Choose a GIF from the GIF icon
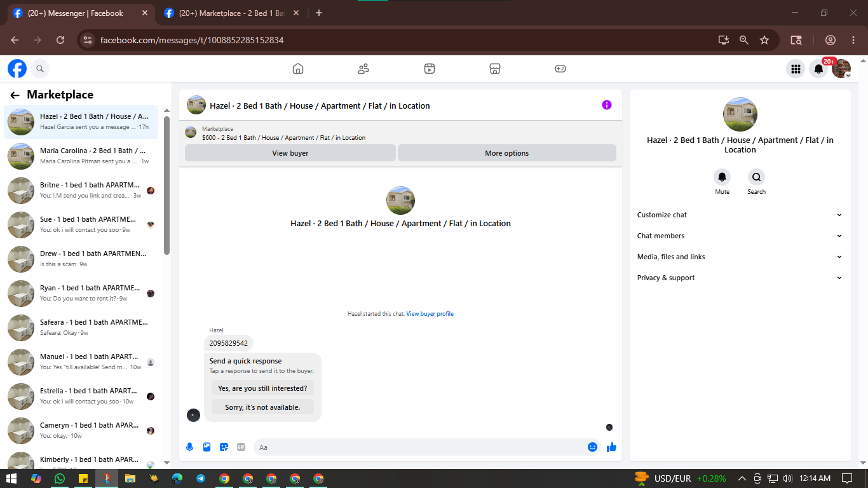 241,447
